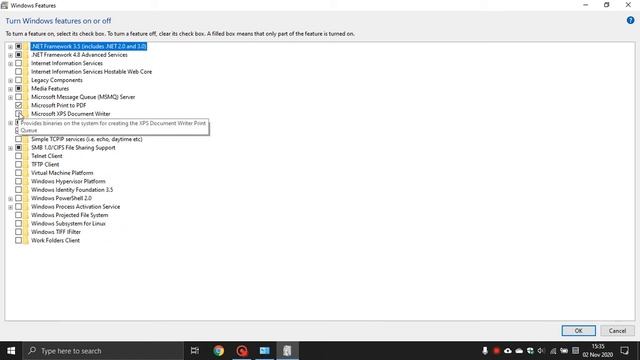This screenshot has height=360, width=640.
Task: Enable Windows Identity Foundation 3.5 checkbox
Action: click(18, 190)
